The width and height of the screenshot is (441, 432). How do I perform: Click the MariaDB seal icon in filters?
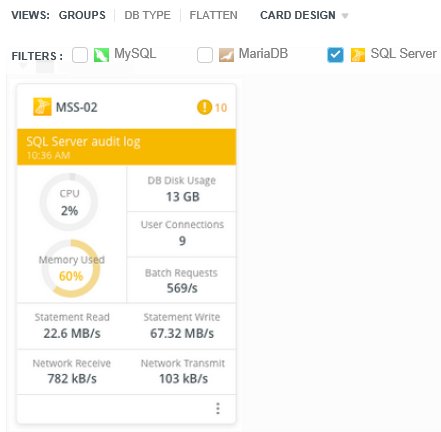click(226, 55)
